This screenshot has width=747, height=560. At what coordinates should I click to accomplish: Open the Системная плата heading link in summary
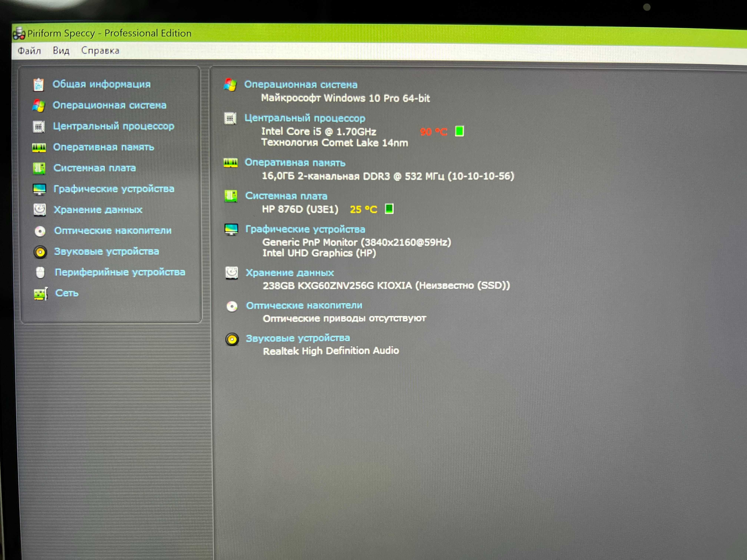(286, 196)
